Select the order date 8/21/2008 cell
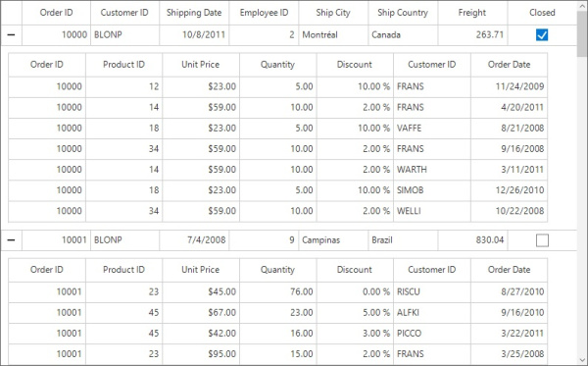The height and width of the screenshot is (366, 588). [509, 128]
